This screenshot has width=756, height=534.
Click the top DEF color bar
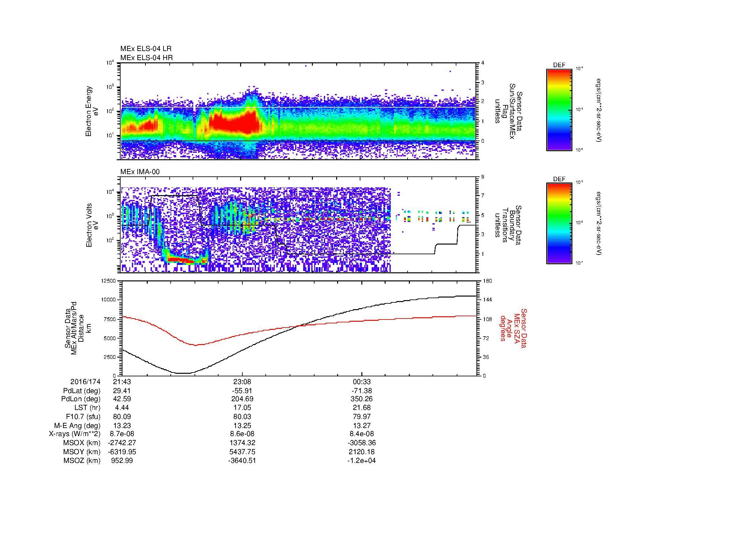click(x=559, y=110)
